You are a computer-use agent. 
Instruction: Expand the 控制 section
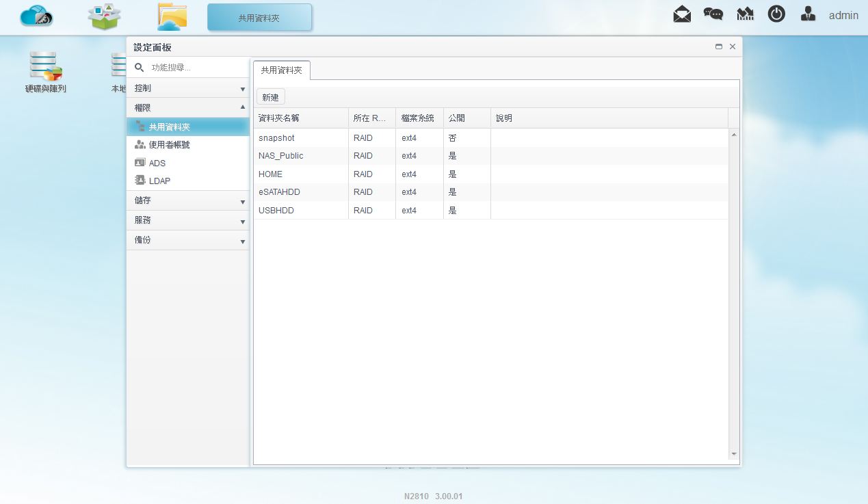point(187,88)
